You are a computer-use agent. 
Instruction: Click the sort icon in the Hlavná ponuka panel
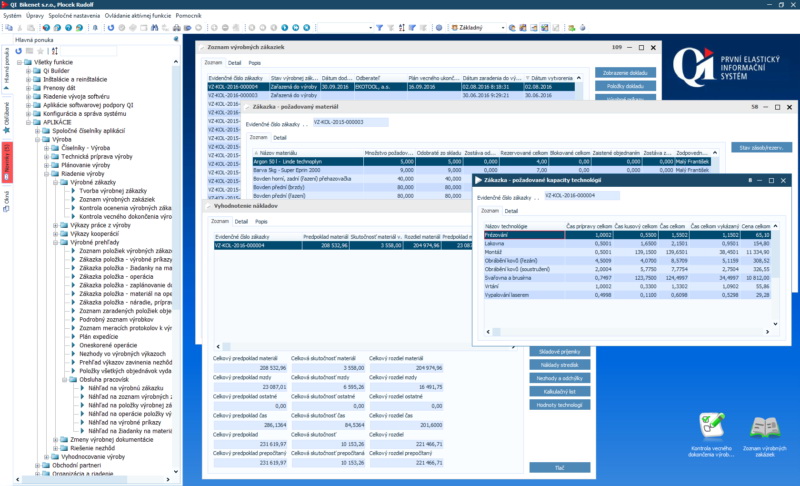click(x=55, y=51)
